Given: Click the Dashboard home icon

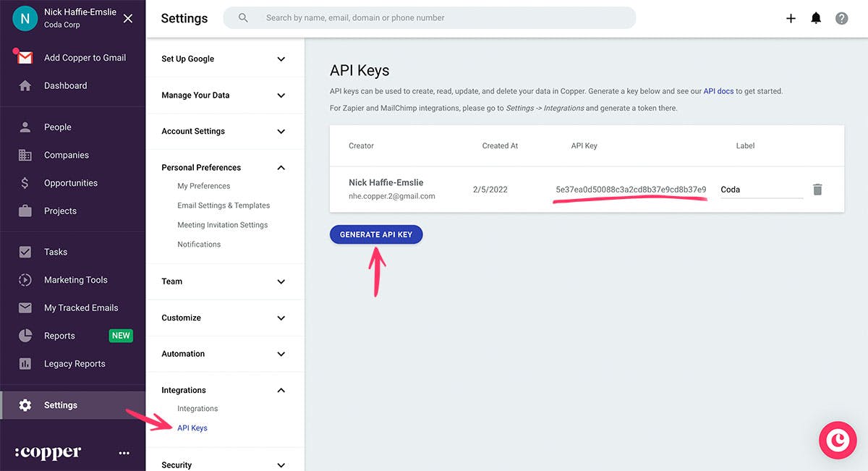Looking at the screenshot, I should tap(25, 85).
